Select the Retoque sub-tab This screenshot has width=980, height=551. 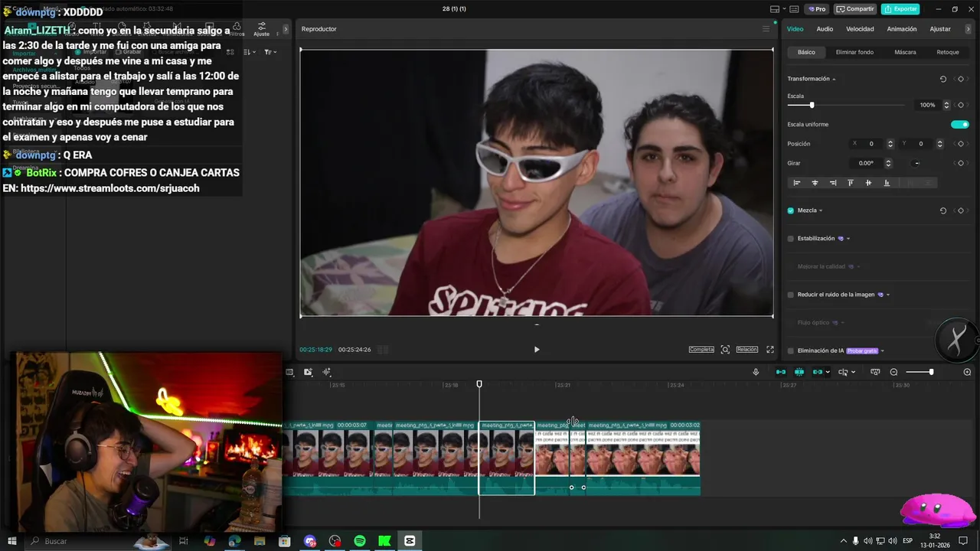[948, 52]
